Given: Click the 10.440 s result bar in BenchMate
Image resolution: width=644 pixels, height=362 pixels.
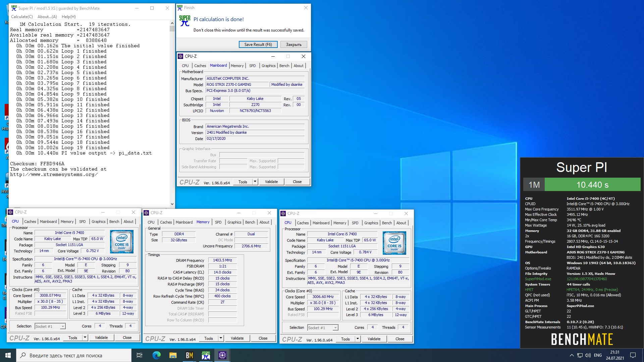Looking at the screenshot, I should tap(592, 185).
